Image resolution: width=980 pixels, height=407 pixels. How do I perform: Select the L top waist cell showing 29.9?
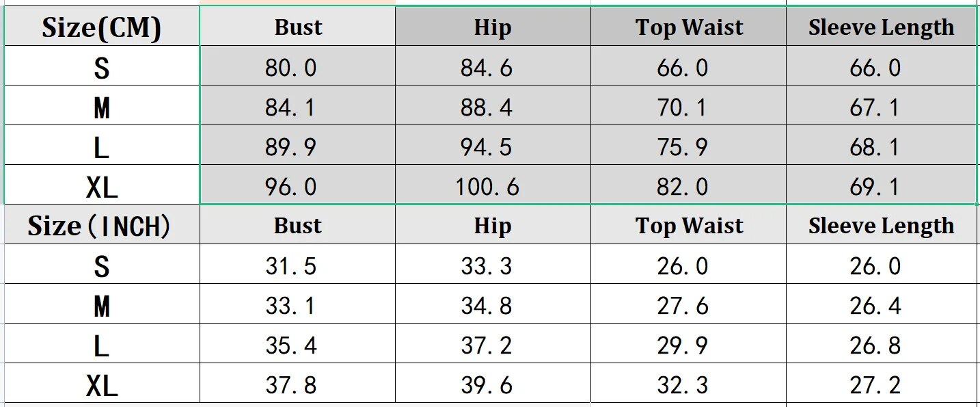coord(682,345)
